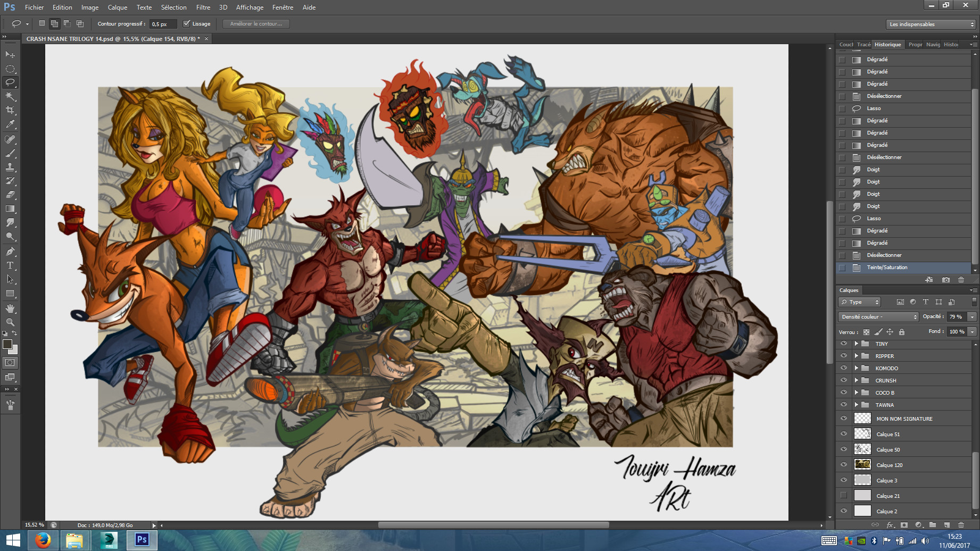Screen dimensions: 980x551
Task: Hide the TINY layer group
Action: 844,344
